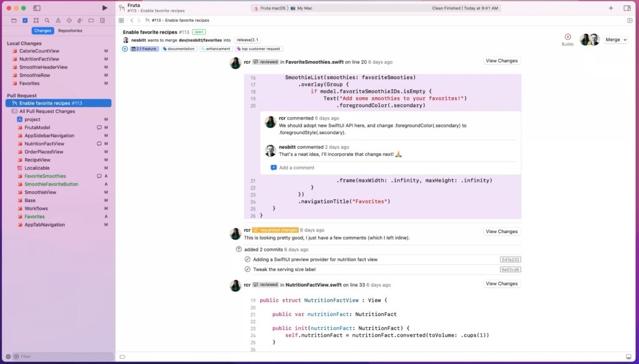Viewport: 639px width, 364px height.
Task: View the failed Builds status icon
Action: pos(568,37)
